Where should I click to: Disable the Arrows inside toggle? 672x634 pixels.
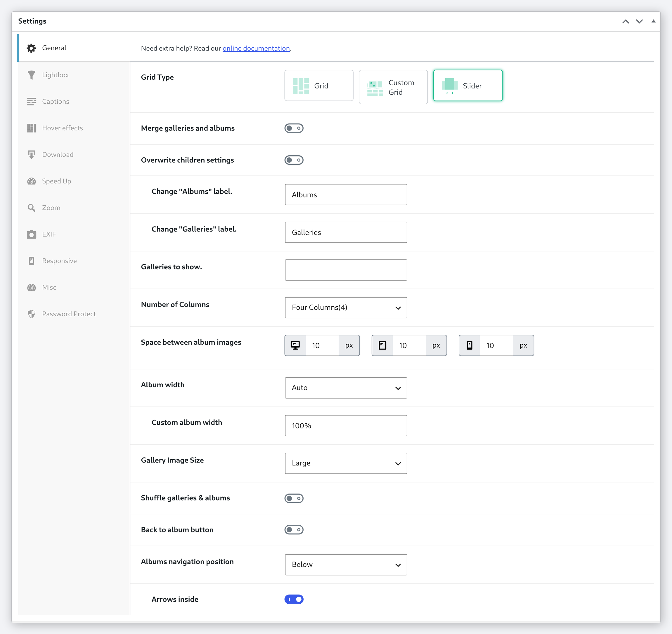294,600
